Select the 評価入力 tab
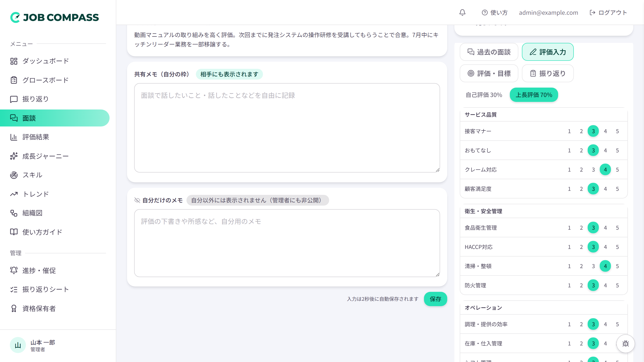The width and height of the screenshot is (644, 362). pos(547,52)
